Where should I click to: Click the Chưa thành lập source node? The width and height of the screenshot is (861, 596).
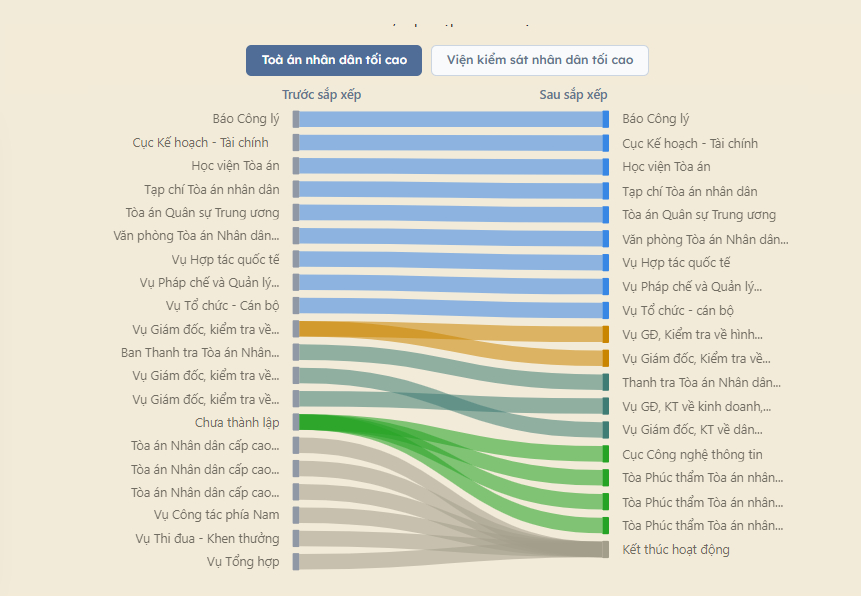pyautogui.click(x=296, y=422)
